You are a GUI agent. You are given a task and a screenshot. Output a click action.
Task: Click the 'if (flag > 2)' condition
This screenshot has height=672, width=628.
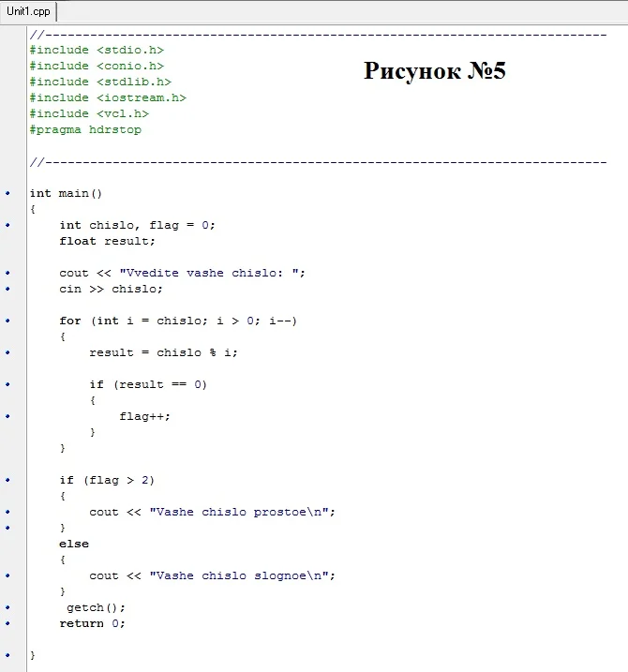pyautogui.click(x=107, y=480)
